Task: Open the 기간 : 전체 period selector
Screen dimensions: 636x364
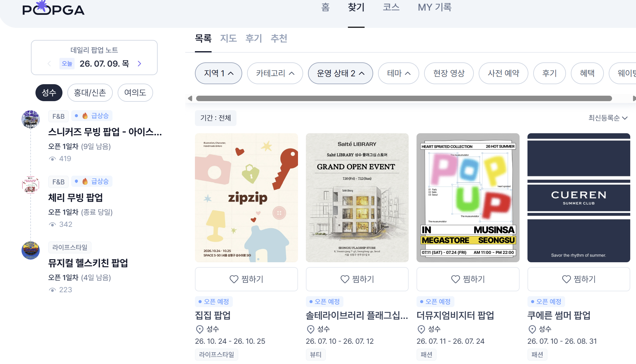Action: [216, 118]
